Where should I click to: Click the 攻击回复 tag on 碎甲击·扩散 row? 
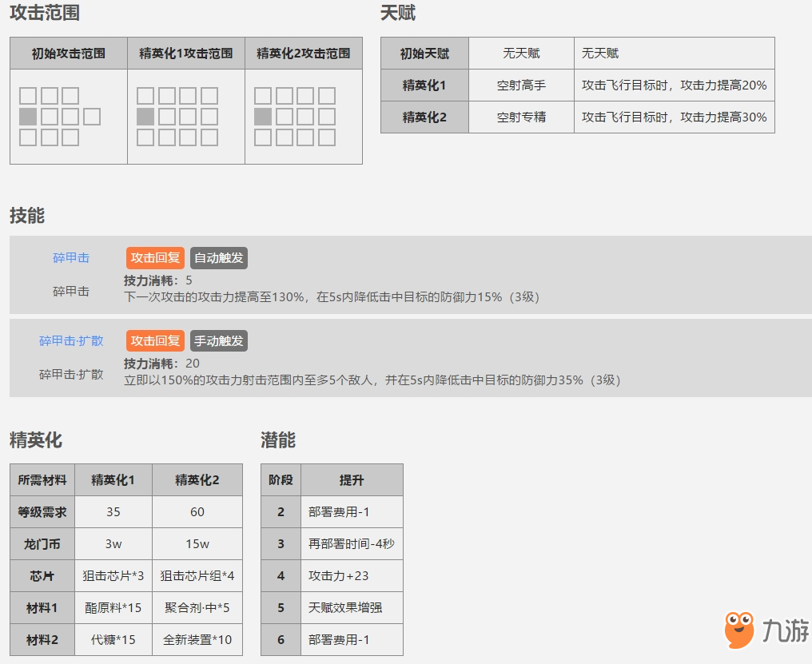point(155,341)
